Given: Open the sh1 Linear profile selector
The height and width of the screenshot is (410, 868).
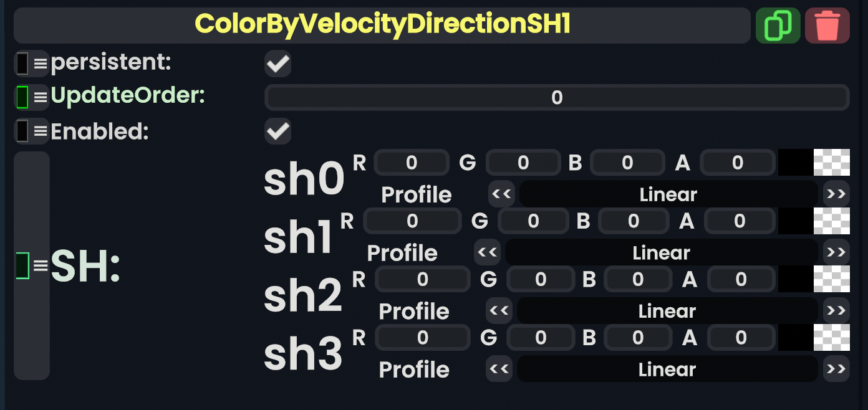Looking at the screenshot, I should click(661, 252).
